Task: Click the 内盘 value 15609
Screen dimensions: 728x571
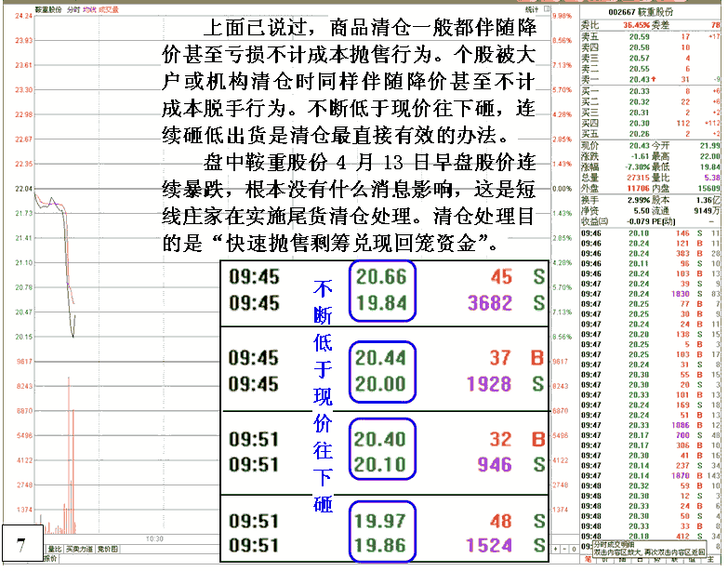Action: [x=709, y=188]
